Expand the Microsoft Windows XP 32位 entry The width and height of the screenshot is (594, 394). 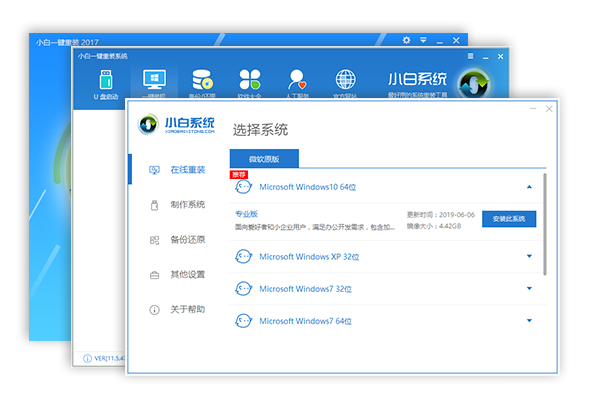(x=529, y=256)
